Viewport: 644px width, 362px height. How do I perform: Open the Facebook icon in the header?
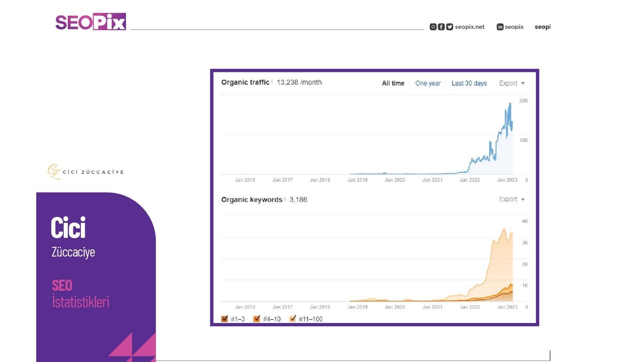441,27
